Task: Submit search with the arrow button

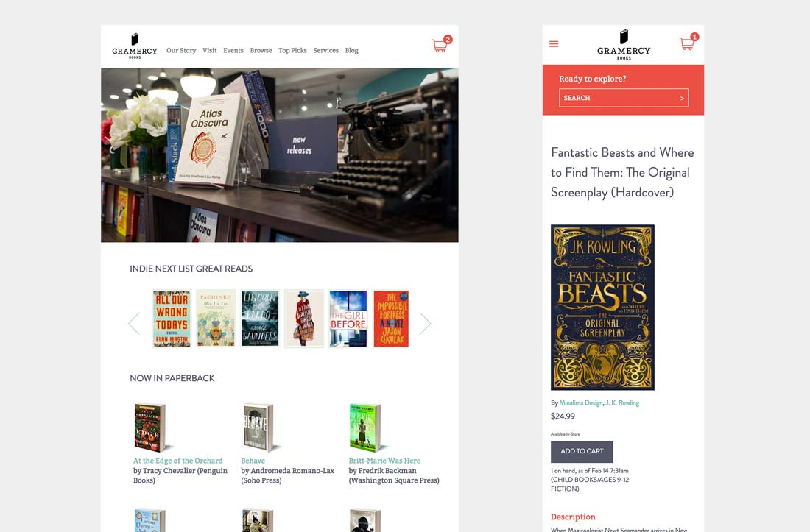Action: (682, 98)
